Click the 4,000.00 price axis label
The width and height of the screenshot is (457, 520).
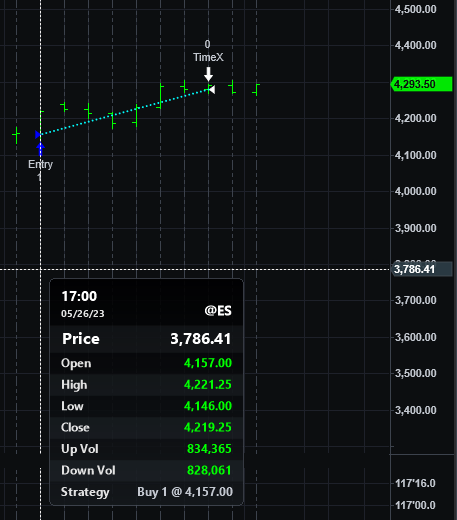415,191
